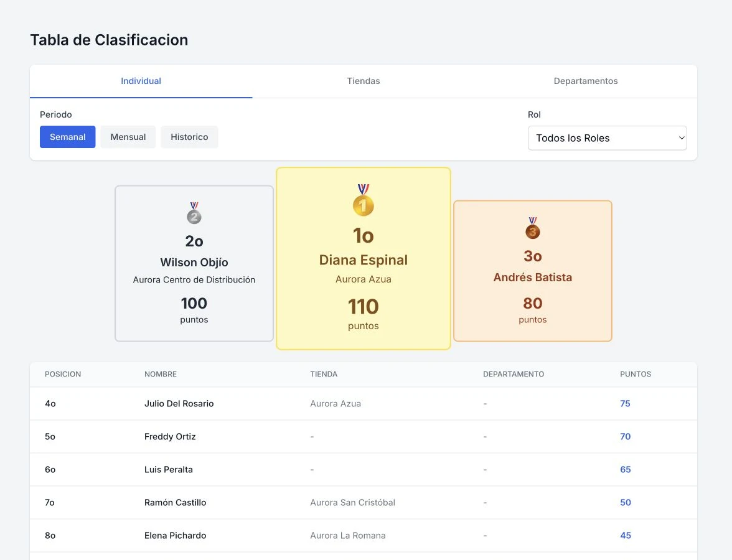The width and height of the screenshot is (732, 560).
Task: Open the Individual tab
Action: (141, 81)
